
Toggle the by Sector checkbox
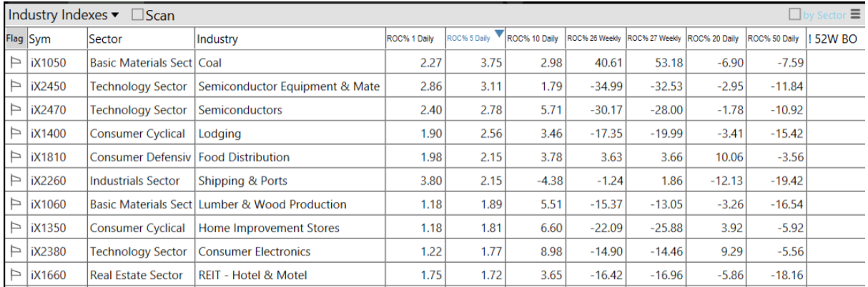[x=794, y=14]
